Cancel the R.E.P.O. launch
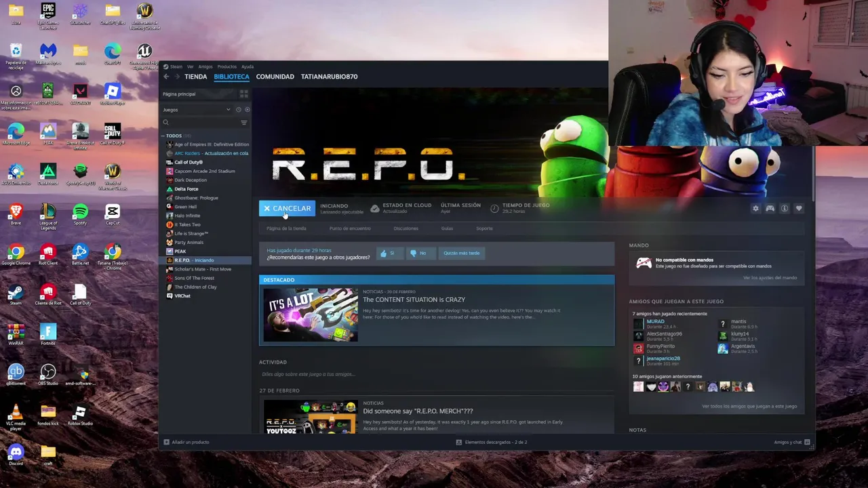The image size is (868, 488). tap(287, 208)
